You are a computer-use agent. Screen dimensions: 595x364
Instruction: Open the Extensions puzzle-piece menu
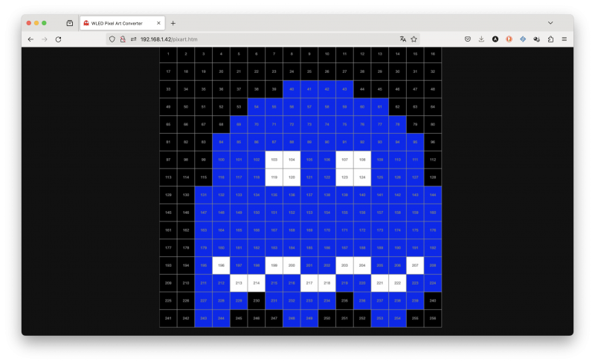click(x=550, y=39)
